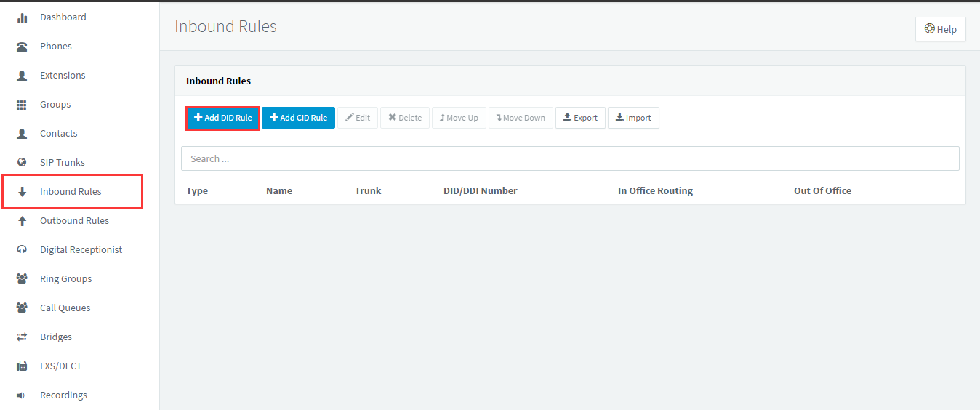Go to Digital Receptionist
This screenshot has width=980, height=410.
(81, 249)
